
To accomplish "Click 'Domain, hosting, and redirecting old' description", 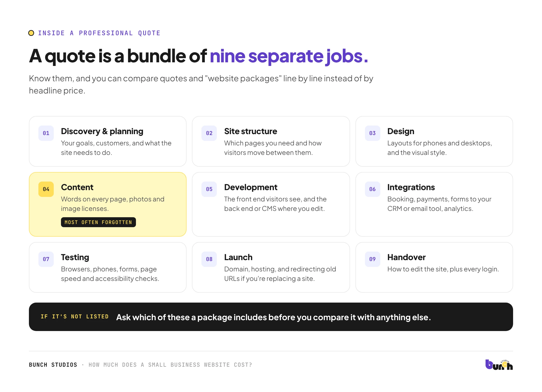I will 280,274.
